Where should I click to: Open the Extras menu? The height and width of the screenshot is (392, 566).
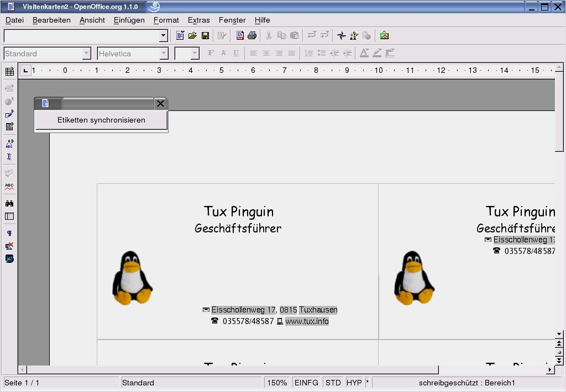pyautogui.click(x=198, y=20)
